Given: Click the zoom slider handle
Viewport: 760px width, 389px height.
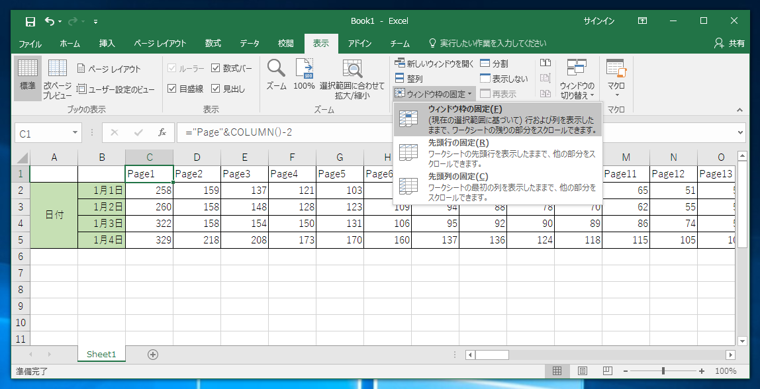Looking at the screenshot, I should [x=663, y=371].
